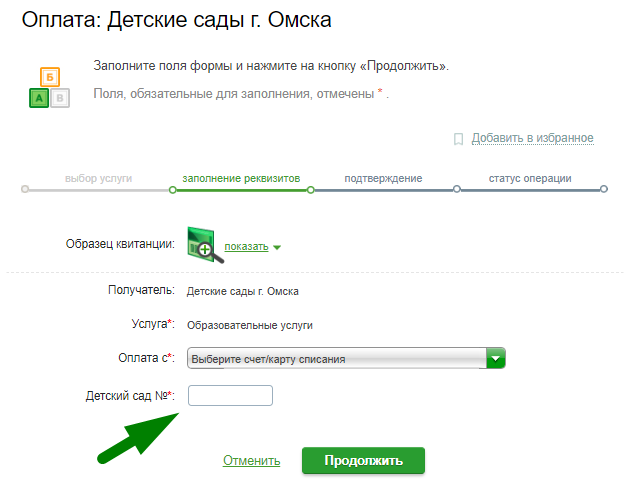Expand the small triangle next to показать
The image size is (630, 487).
(277, 248)
